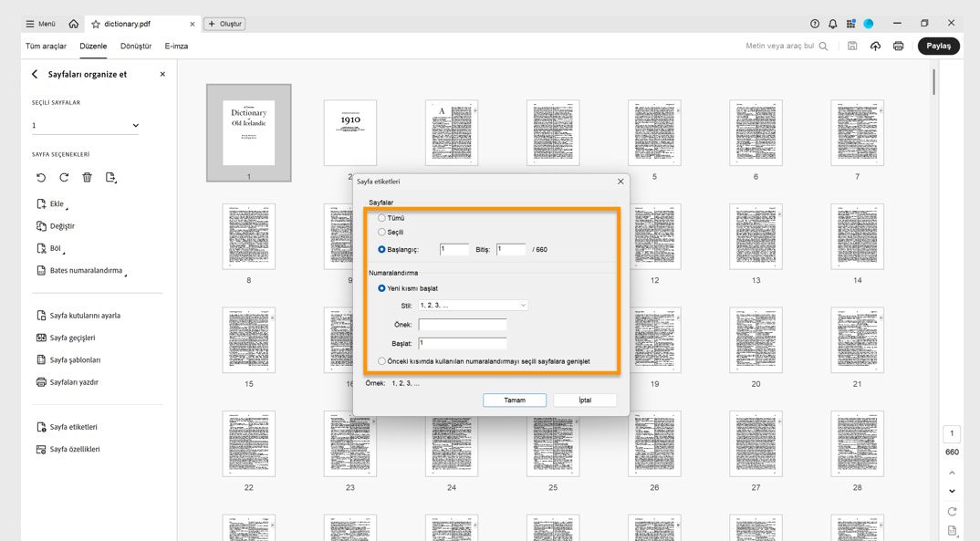980x541 pixels.
Task: Open the help question mark icon
Action: [x=814, y=24]
